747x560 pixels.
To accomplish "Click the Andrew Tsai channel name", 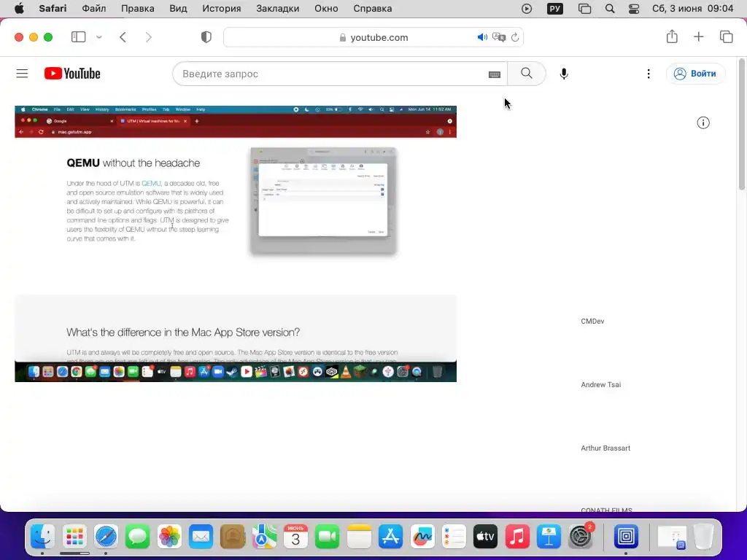I will tap(601, 384).
